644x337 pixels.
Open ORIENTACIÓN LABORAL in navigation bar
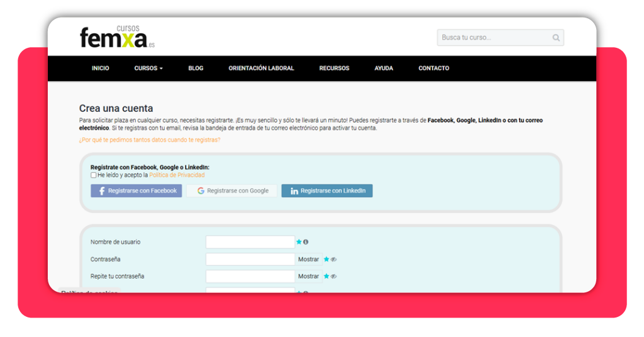click(x=261, y=68)
